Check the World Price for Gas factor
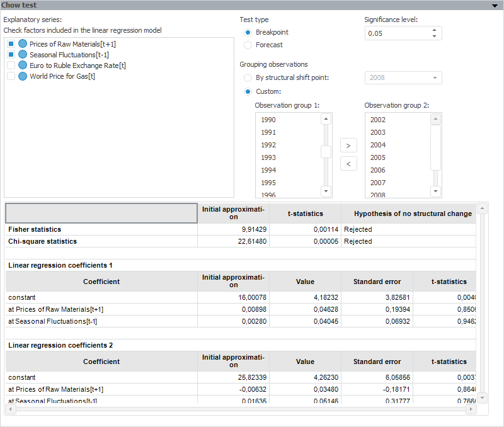The height and width of the screenshot is (427, 504). click(11, 76)
